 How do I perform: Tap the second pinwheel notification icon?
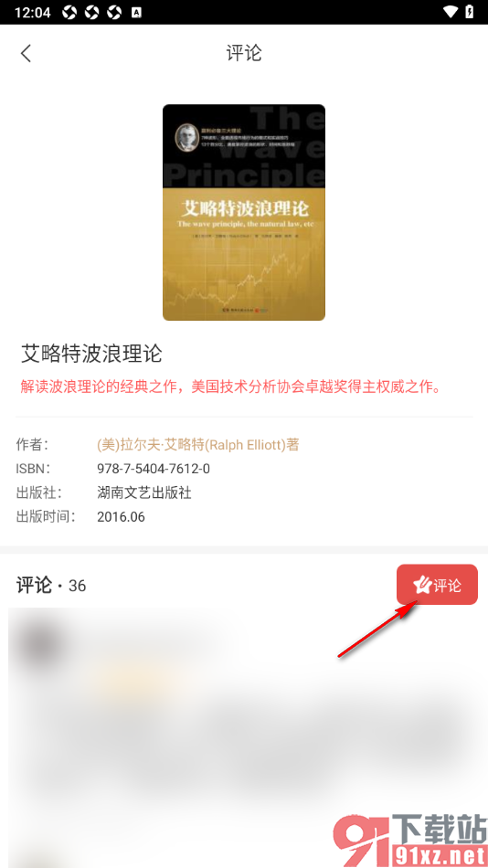tap(91, 12)
